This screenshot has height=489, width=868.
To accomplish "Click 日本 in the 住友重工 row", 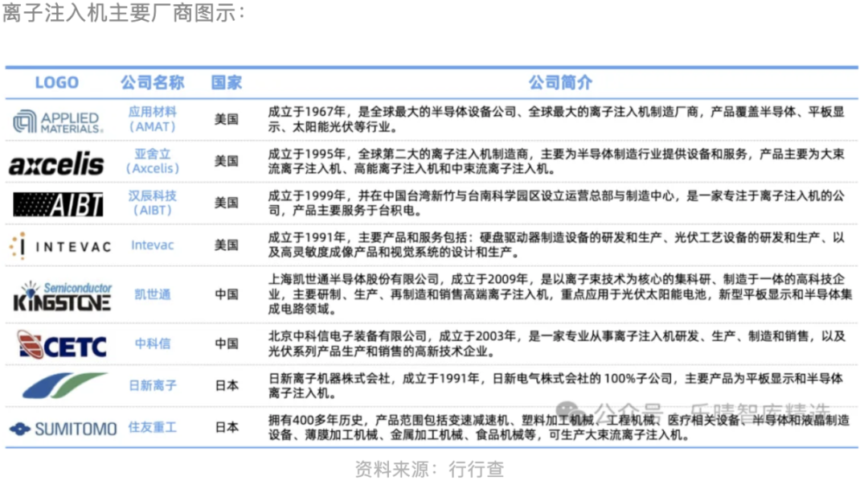I will tap(227, 427).
